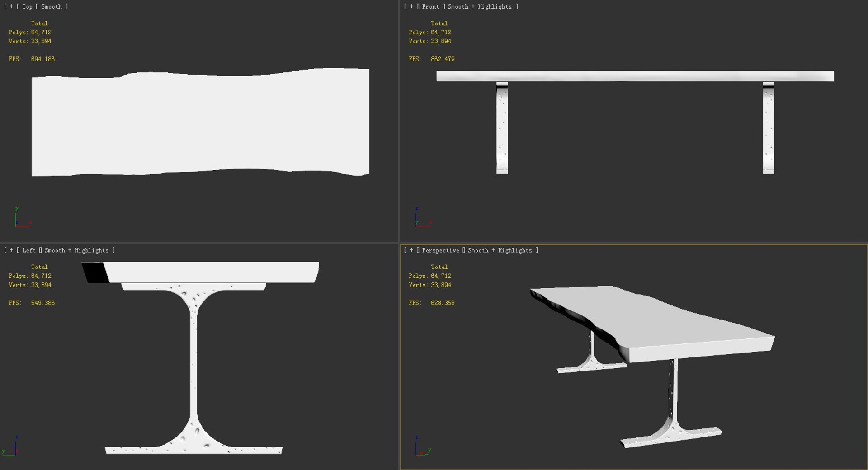Open the 'Smooth' shading menu in Top viewport
Screen dimensions: 868x470
[x=51, y=6]
